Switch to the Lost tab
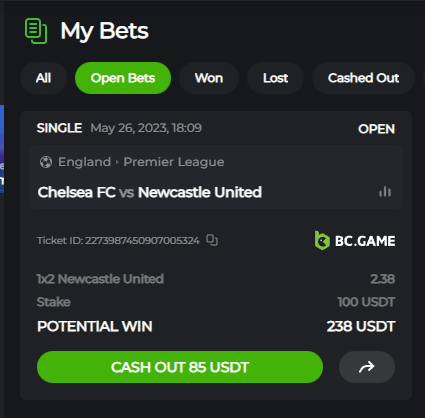The width and height of the screenshot is (425, 418). [275, 78]
